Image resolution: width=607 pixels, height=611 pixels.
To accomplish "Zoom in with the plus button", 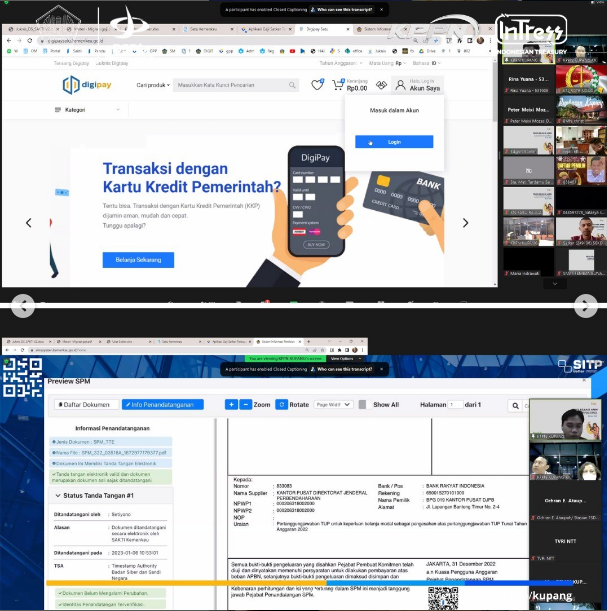I will tap(232, 404).
